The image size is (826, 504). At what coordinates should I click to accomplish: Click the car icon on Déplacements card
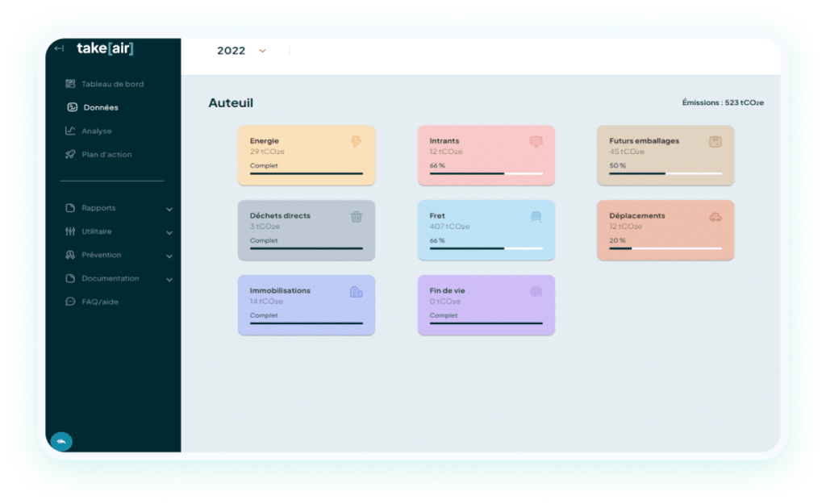coord(715,216)
